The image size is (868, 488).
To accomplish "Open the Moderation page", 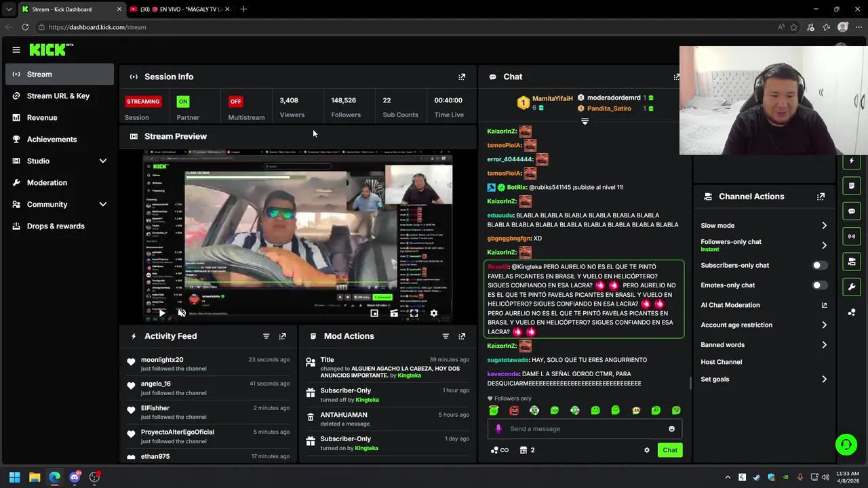I will 60,182.
